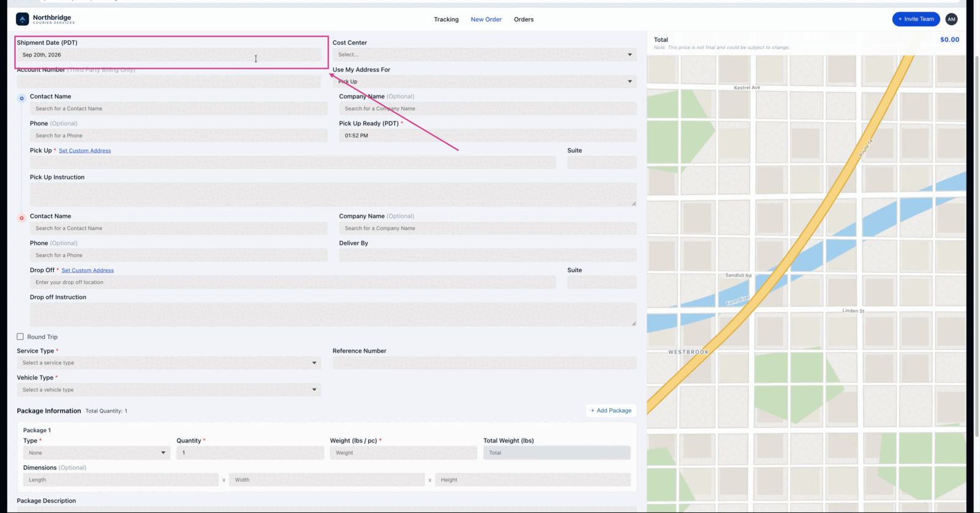This screenshot has width=980, height=513.
Task: Click the Shipment Date field
Action: 169,55
